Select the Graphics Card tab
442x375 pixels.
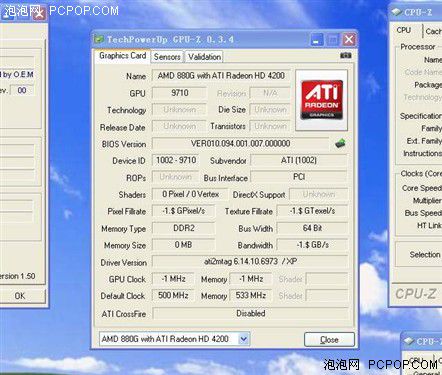(122, 56)
